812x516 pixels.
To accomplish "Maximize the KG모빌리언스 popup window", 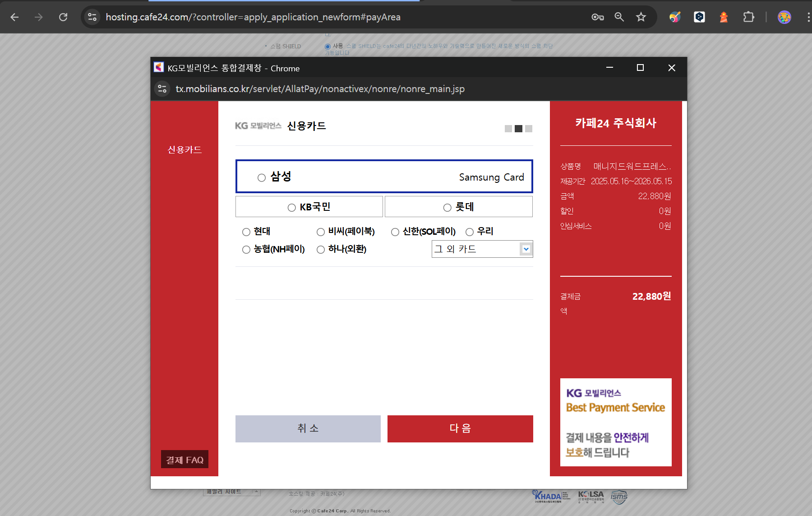I will coord(640,68).
